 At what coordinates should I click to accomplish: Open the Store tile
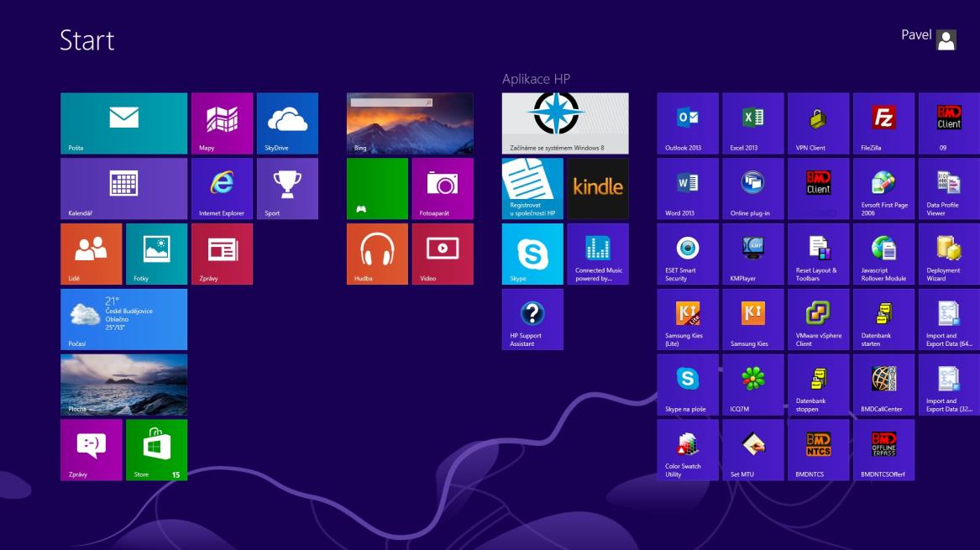(156, 450)
